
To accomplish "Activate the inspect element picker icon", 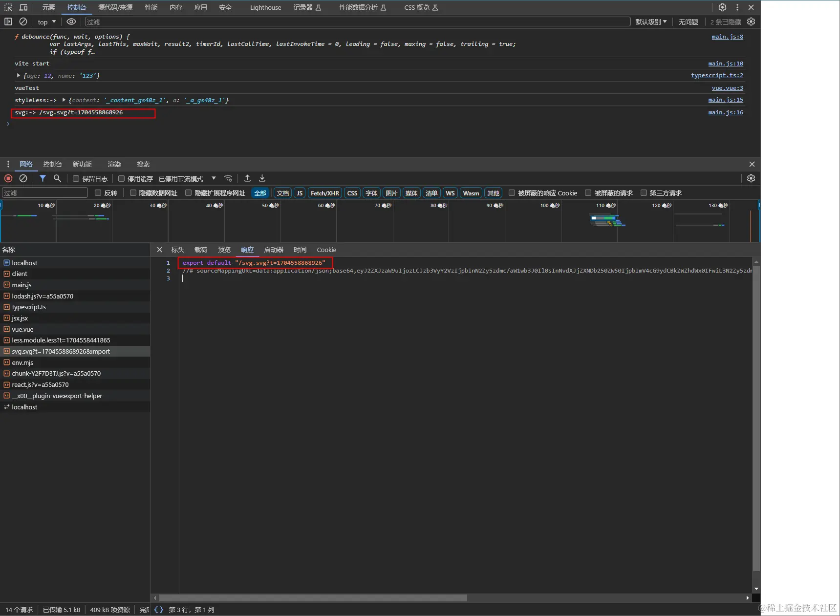I will pyautogui.click(x=8, y=7).
